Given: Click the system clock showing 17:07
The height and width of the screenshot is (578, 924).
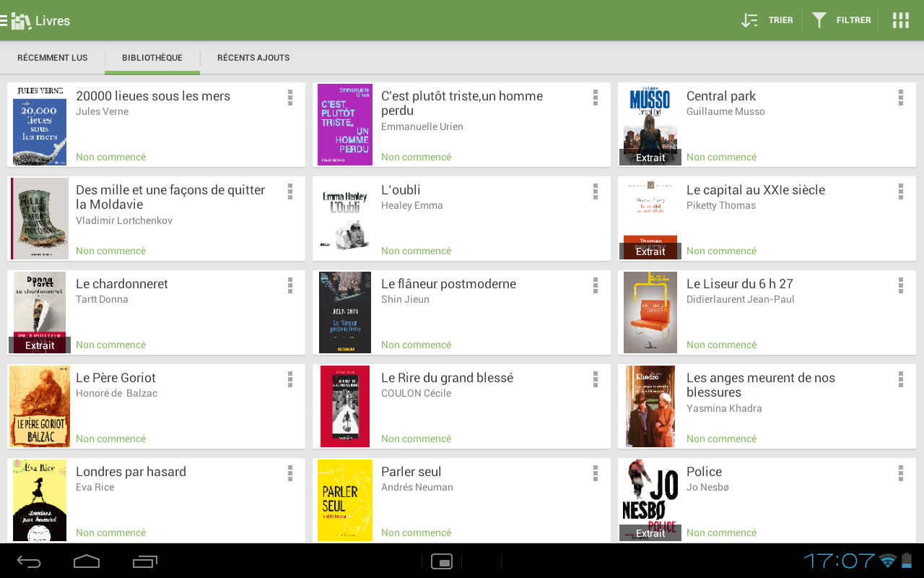Looking at the screenshot, I should click(x=840, y=561).
